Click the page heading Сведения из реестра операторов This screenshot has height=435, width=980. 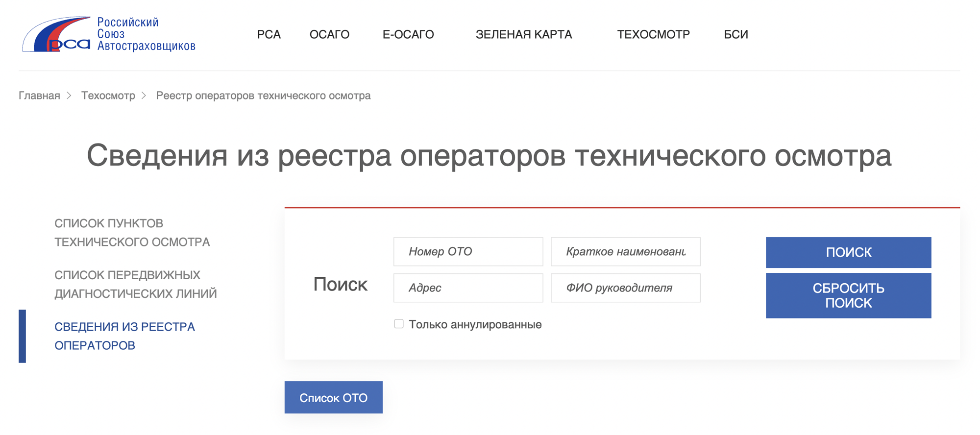coord(489,155)
